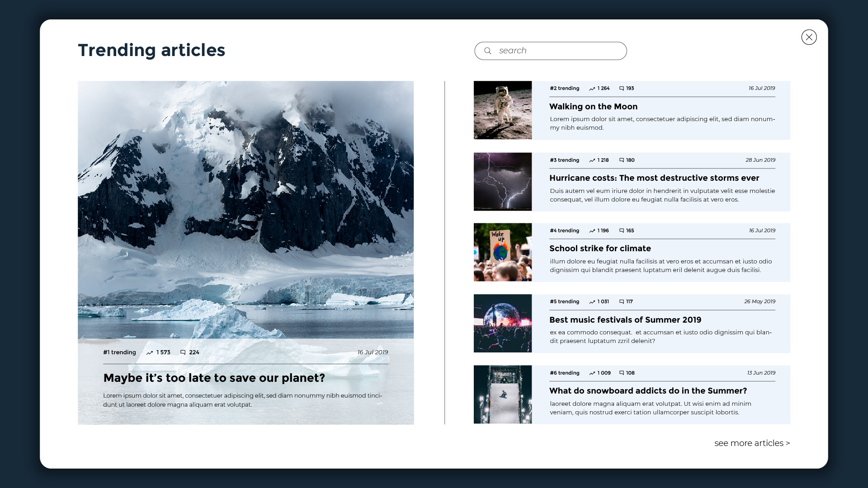Open the Hurricane costs article title
Screen dimensions: 868x488
(x=654, y=178)
